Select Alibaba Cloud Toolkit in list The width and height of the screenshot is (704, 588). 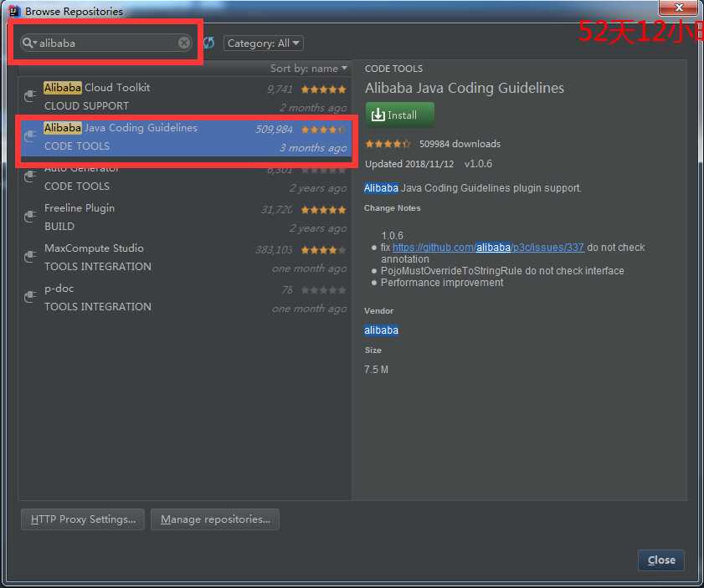point(185,96)
